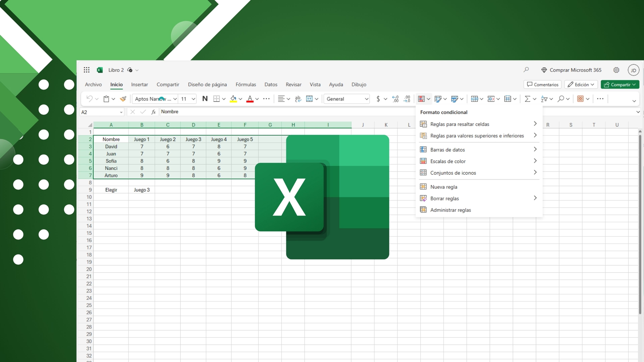Screen dimensions: 644x362
Task: Select cell containing Juego 3 in row 9
Action: (142, 190)
